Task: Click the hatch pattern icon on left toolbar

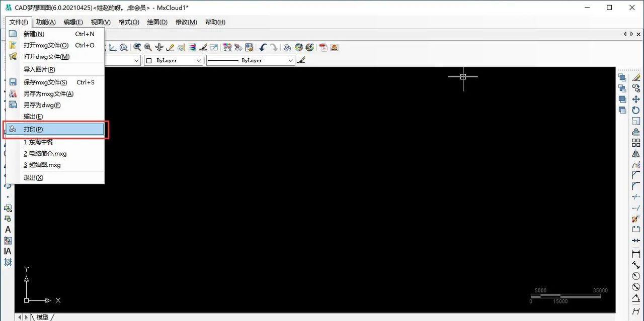Action: pos(8,262)
